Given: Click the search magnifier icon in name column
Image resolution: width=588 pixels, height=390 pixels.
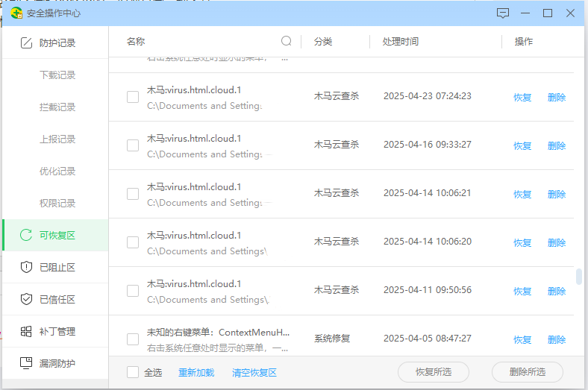Looking at the screenshot, I should coord(287,41).
